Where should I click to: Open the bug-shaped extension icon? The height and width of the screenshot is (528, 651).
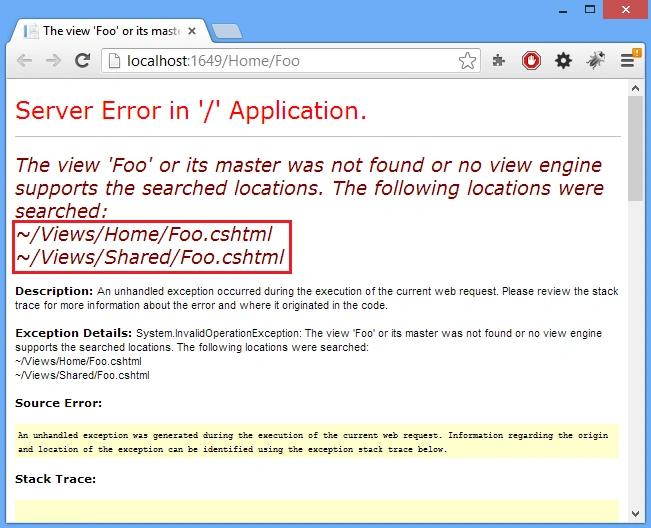click(595, 61)
